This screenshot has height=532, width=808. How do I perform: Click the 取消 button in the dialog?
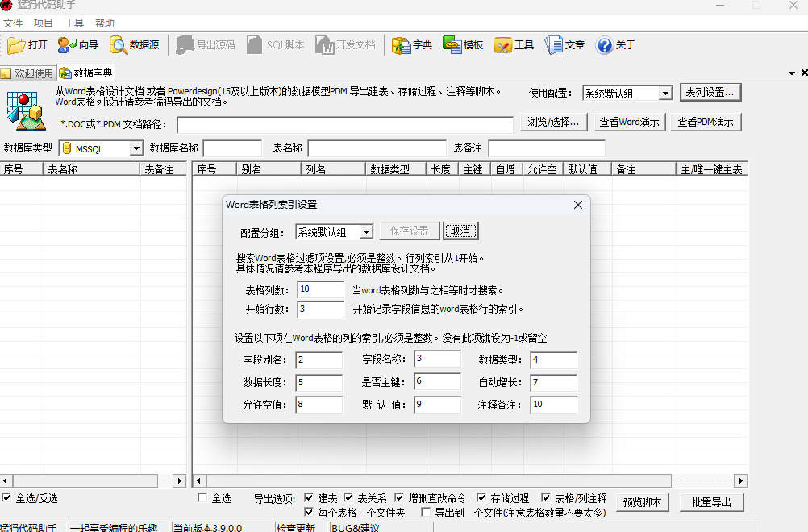tap(460, 231)
